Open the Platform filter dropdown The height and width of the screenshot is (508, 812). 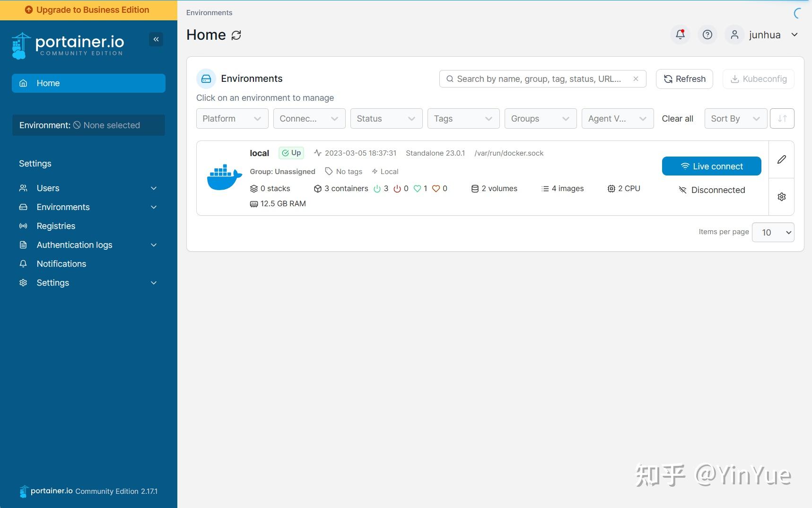pos(232,118)
